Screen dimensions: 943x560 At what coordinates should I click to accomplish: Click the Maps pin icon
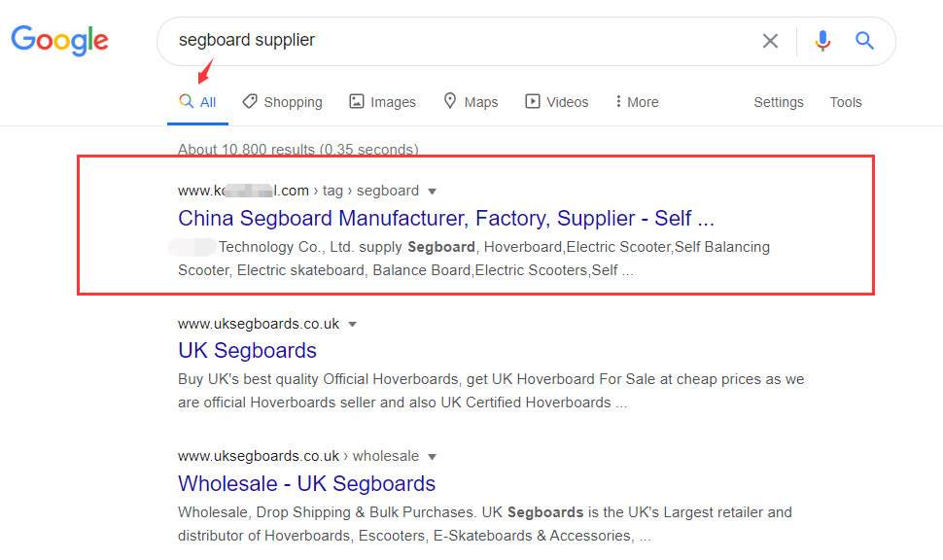450,101
